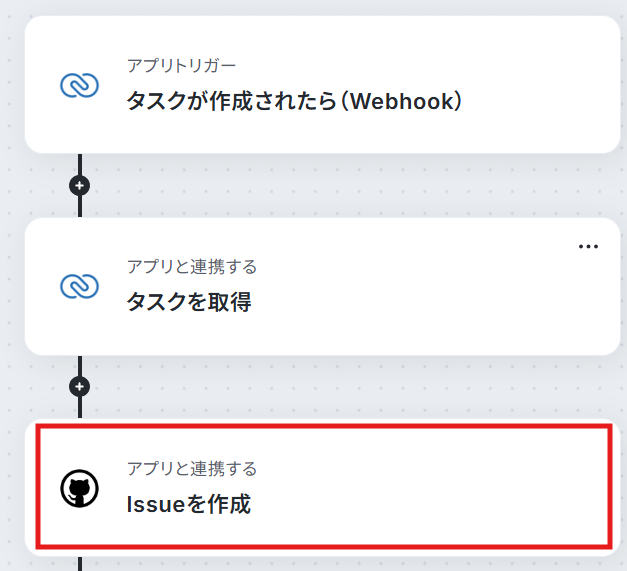
Task: Click アプリと連携する label above タスクを取得
Action: tap(192, 267)
